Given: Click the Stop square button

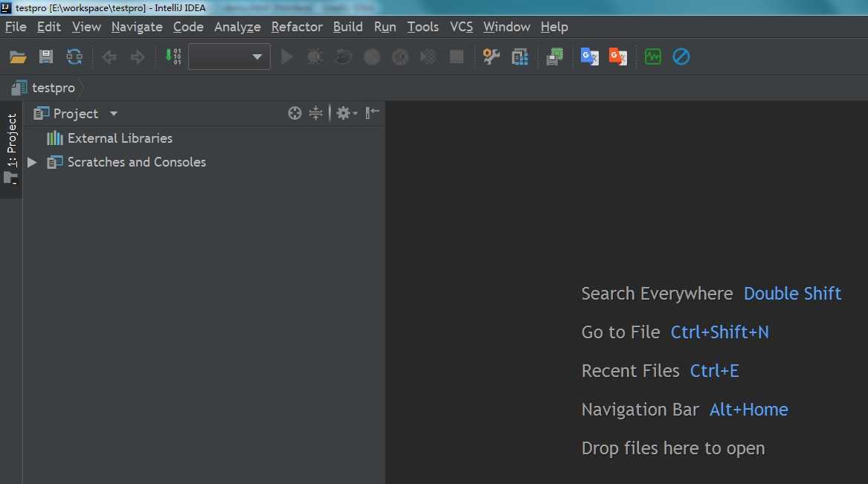Looking at the screenshot, I should 457,57.
